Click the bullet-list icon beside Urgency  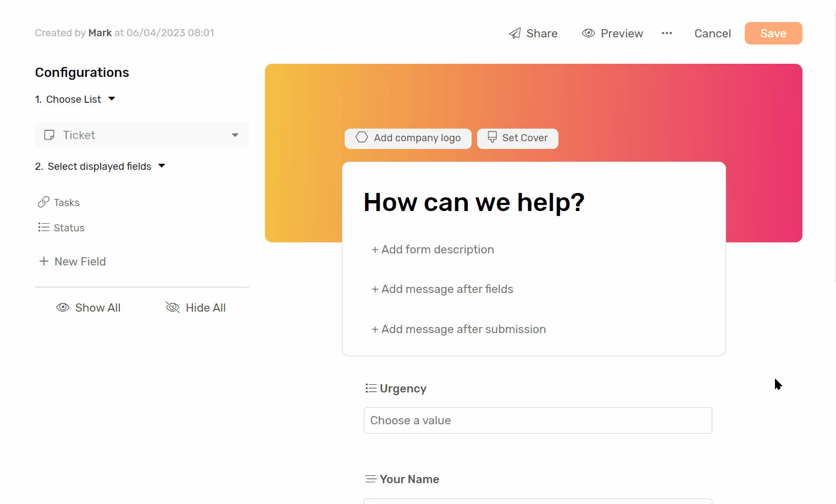coord(370,387)
